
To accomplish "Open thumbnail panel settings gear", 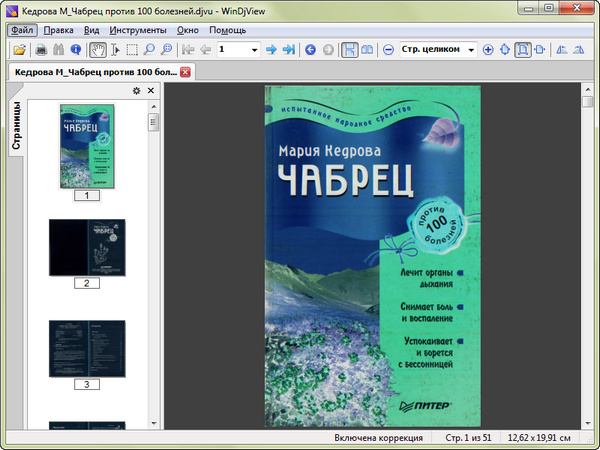I will 137,91.
